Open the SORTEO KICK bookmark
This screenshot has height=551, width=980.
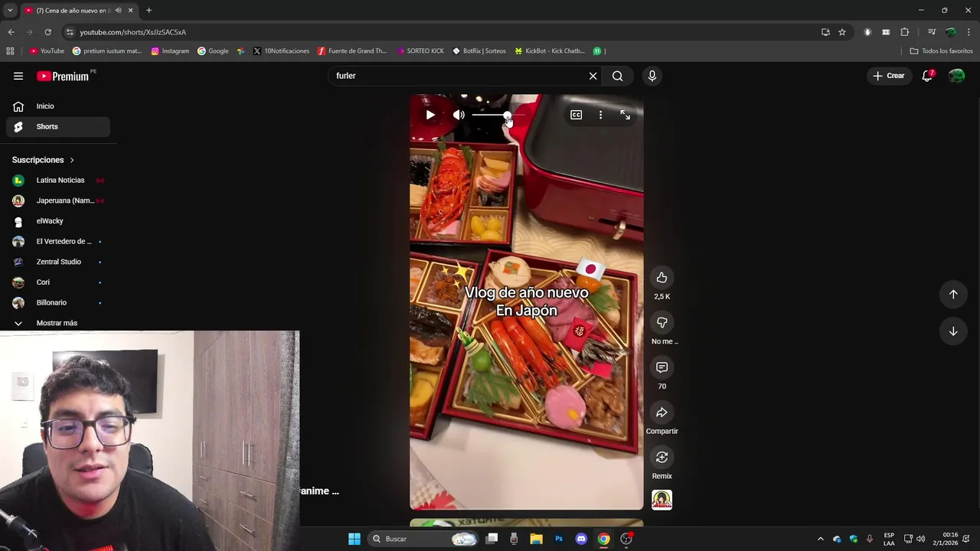[420, 51]
